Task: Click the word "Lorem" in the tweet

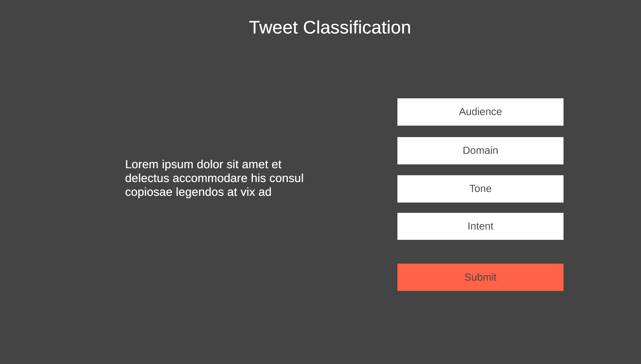Action: [142, 164]
